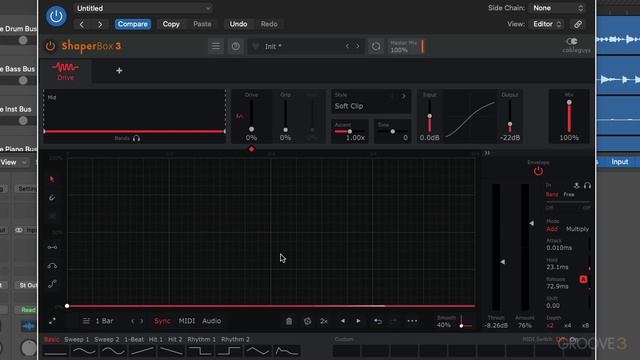Shift wave left with triangle arrow

[342, 321]
